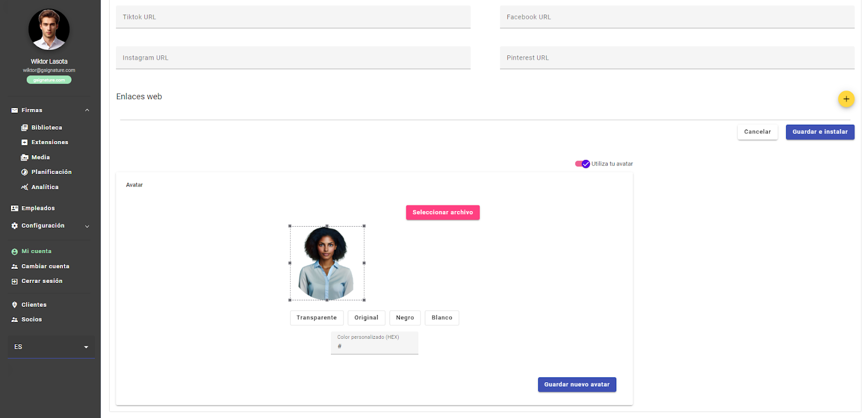Click the Tiktok URL field
This screenshot has height=418, width=868.
coord(293,17)
